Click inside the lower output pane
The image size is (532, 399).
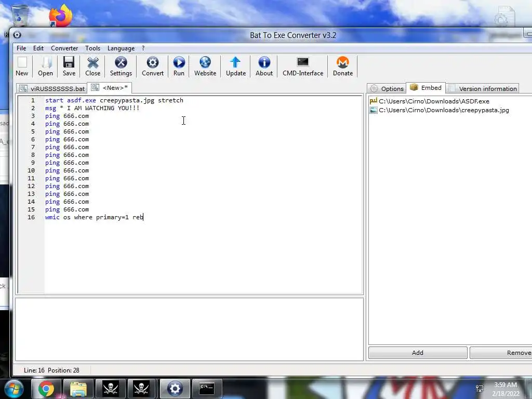click(189, 329)
